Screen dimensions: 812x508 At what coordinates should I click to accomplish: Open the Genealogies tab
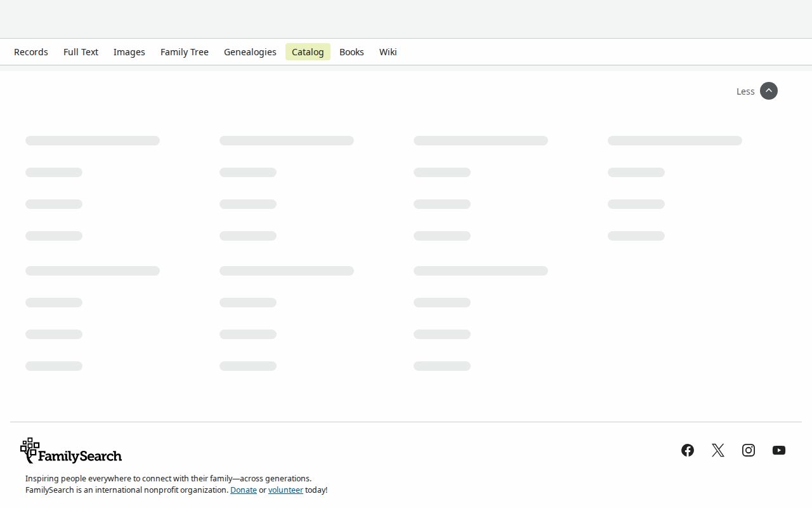click(250, 52)
